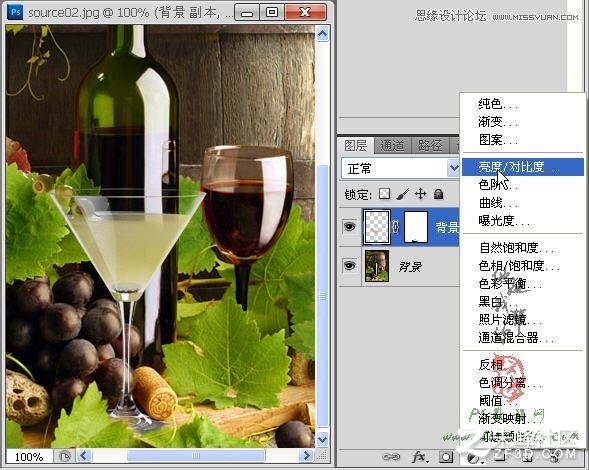
Task: Click the vertical scrollbar down arrow
Action: tap(322, 438)
